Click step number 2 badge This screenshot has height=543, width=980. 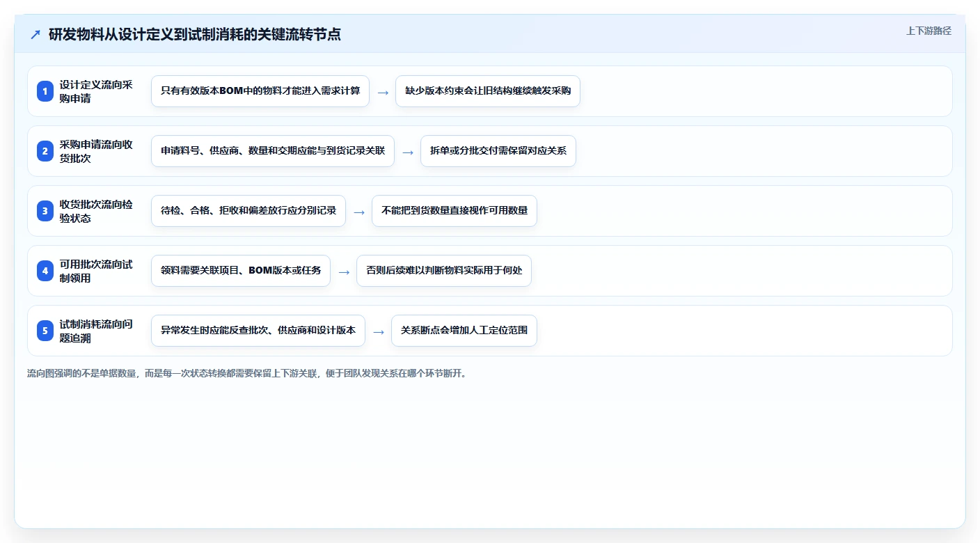45,151
